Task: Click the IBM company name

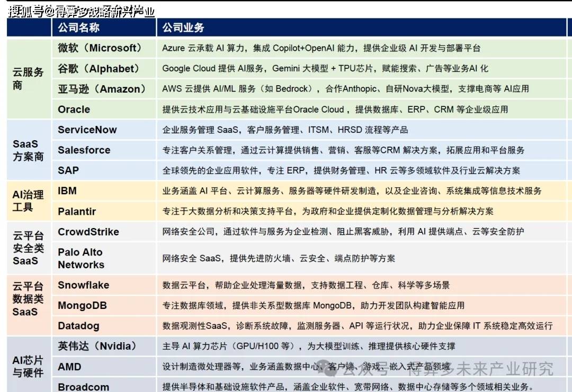Action: (67, 190)
